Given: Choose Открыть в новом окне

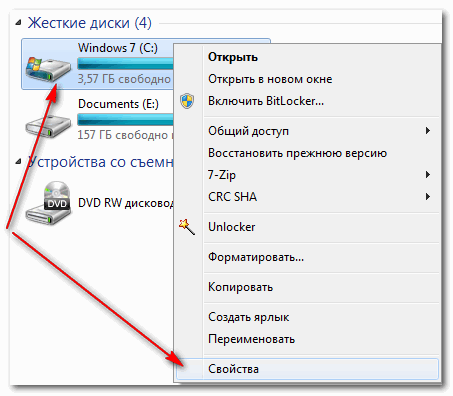Looking at the screenshot, I should [x=307, y=79].
